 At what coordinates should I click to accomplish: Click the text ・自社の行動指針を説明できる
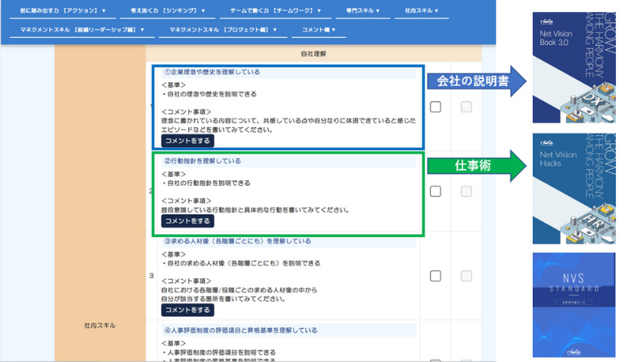206,183
